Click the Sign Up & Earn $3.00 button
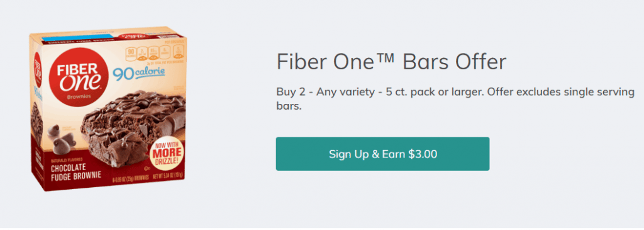This screenshot has width=644, height=230. point(382,154)
